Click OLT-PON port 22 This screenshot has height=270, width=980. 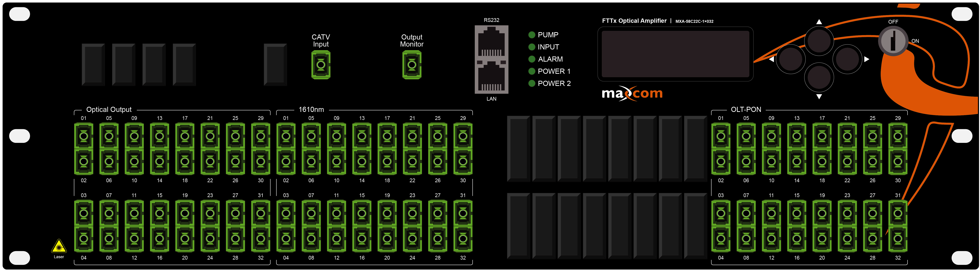click(x=847, y=162)
